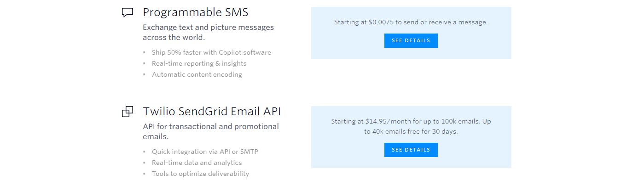This screenshot has width=644, height=186.
Task: Click the Programmable SMS speech bubble icon
Action: coord(128,12)
